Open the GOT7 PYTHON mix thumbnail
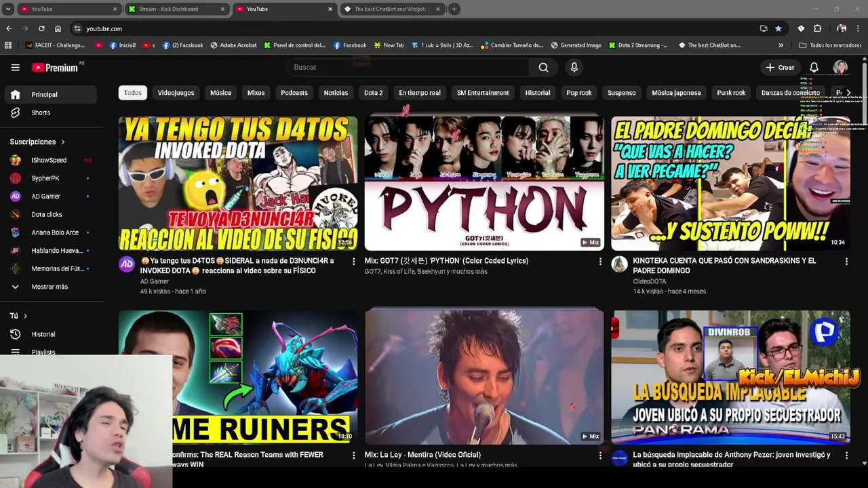Image resolution: width=868 pixels, height=488 pixels. pyautogui.click(x=484, y=183)
